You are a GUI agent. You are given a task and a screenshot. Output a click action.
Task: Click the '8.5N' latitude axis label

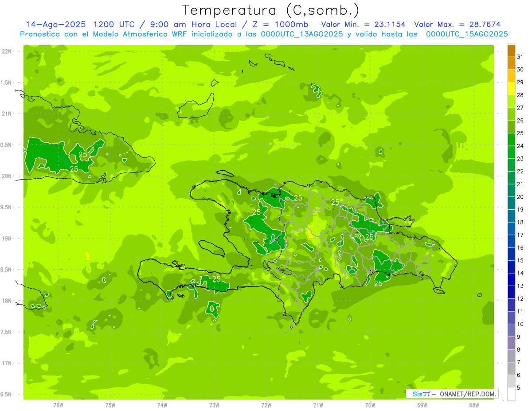[x=7, y=270]
